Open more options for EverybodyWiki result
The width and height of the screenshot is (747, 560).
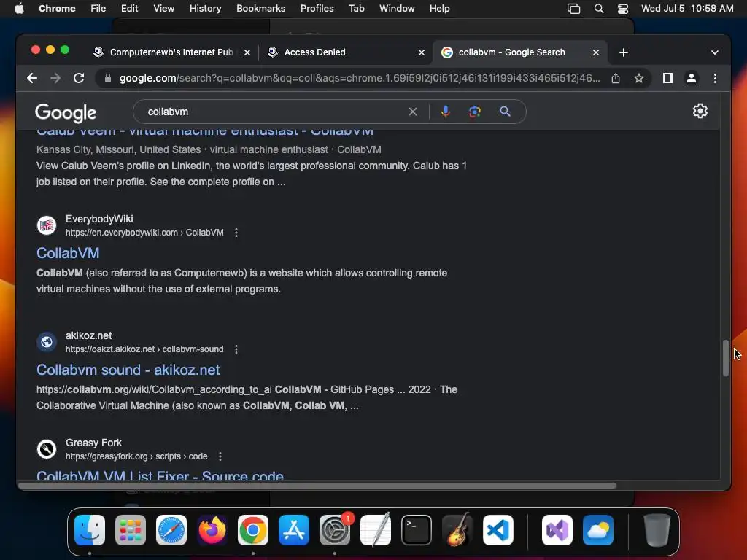tap(236, 233)
